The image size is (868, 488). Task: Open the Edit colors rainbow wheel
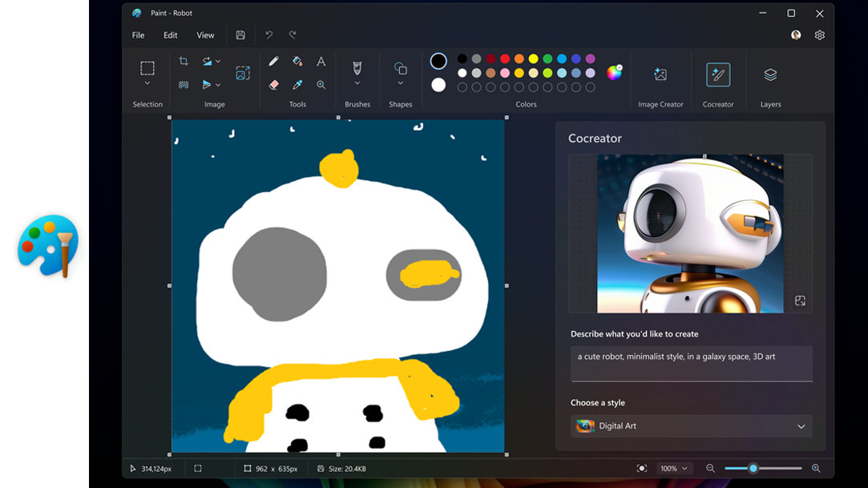click(x=614, y=72)
